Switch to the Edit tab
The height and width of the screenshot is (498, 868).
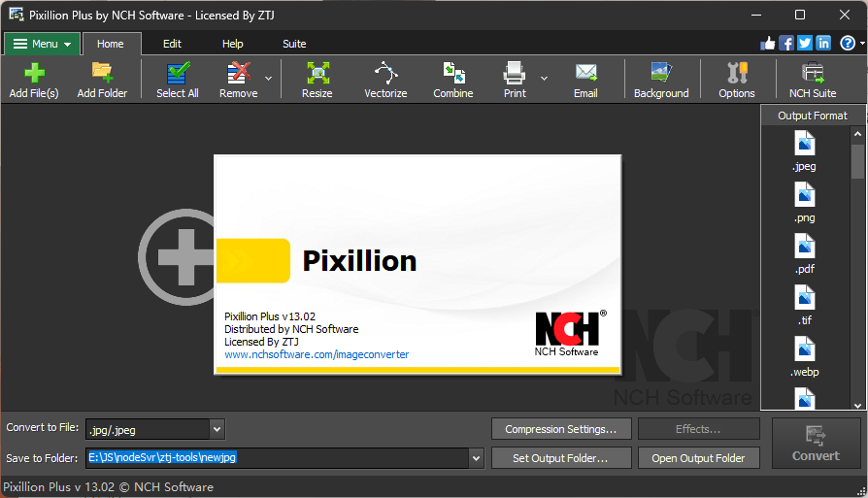[x=172, y=44]
